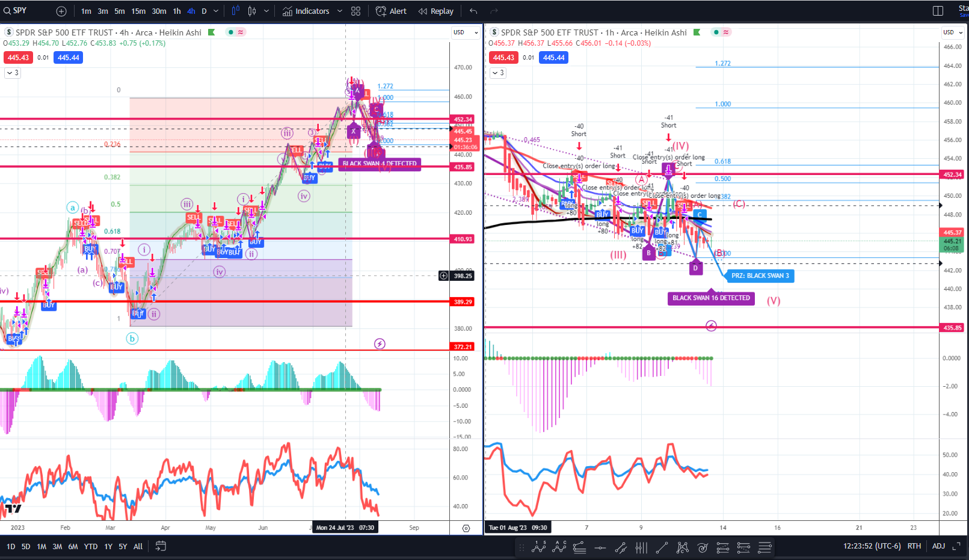The image size is (969, 560).
Task: Click the undo arrow icon
Action: click(474, 11)
